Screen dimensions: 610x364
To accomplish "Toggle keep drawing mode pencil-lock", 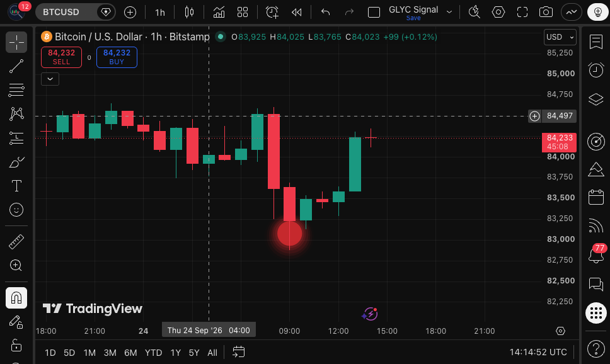I will 16,322.
